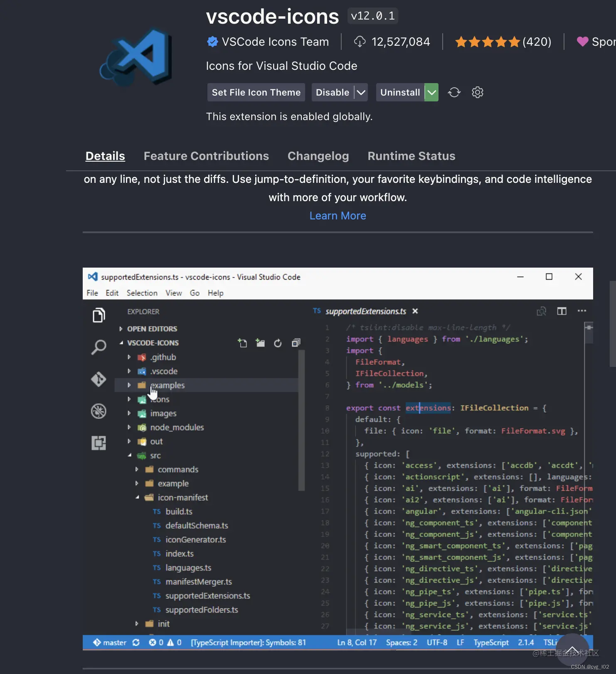This screenshot has height=674, width=616.
Task: Click the UTF-8 encoding status item
Action: (x=437, y=642)
